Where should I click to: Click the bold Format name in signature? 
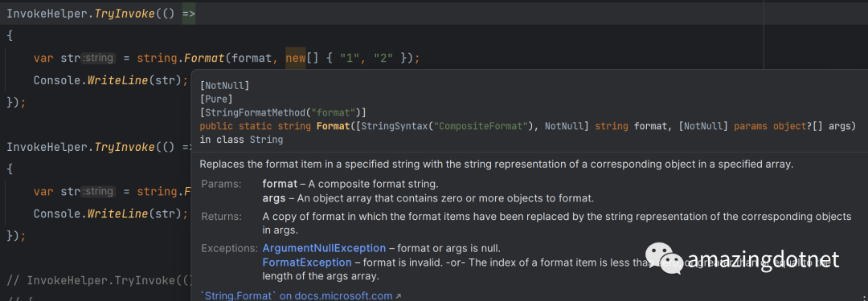(333, 127)
